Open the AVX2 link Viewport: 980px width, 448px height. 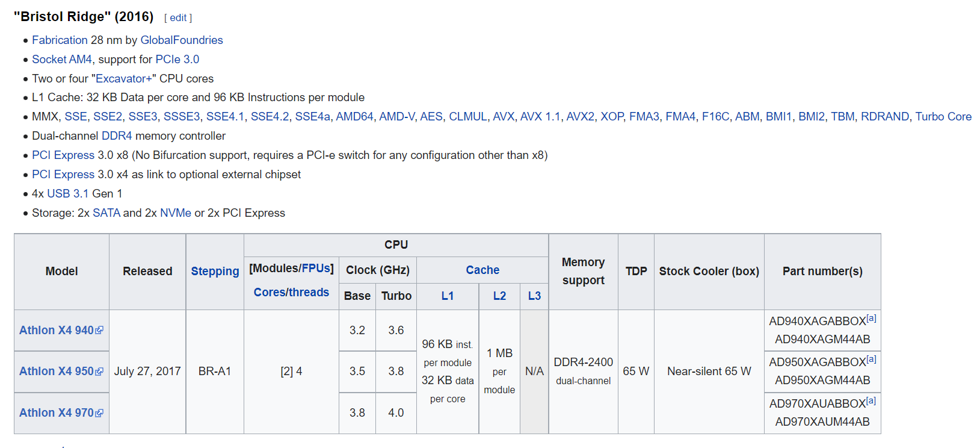(x=581, y=116)
